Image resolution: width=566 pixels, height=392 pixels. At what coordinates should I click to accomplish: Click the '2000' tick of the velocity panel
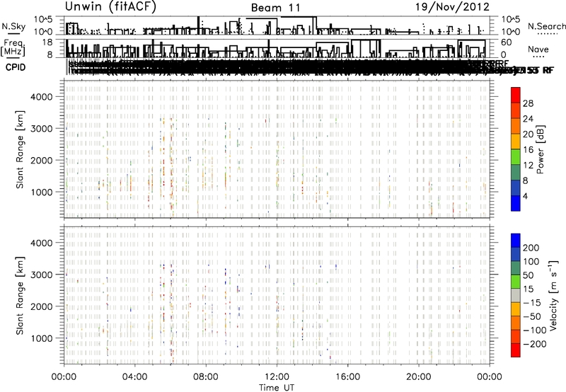42,306
